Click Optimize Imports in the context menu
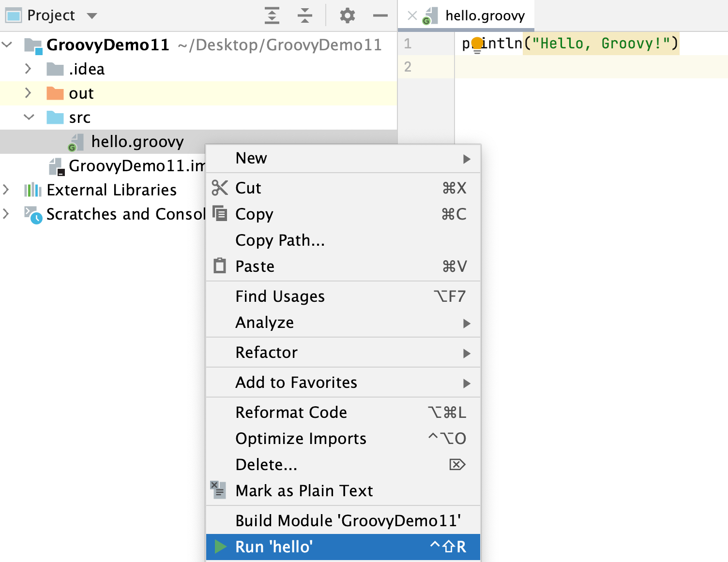Viewport: 728px width, 562px height. point(300,438)
